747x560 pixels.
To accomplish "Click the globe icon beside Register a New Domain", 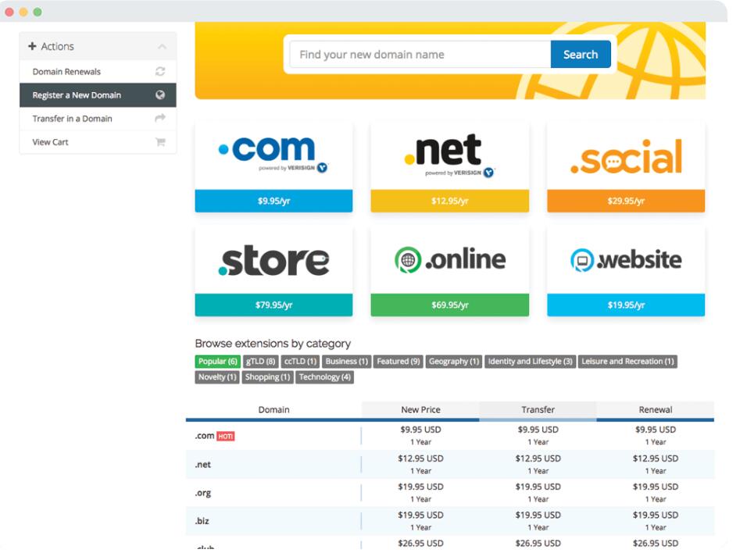I will tap(160, 95).
